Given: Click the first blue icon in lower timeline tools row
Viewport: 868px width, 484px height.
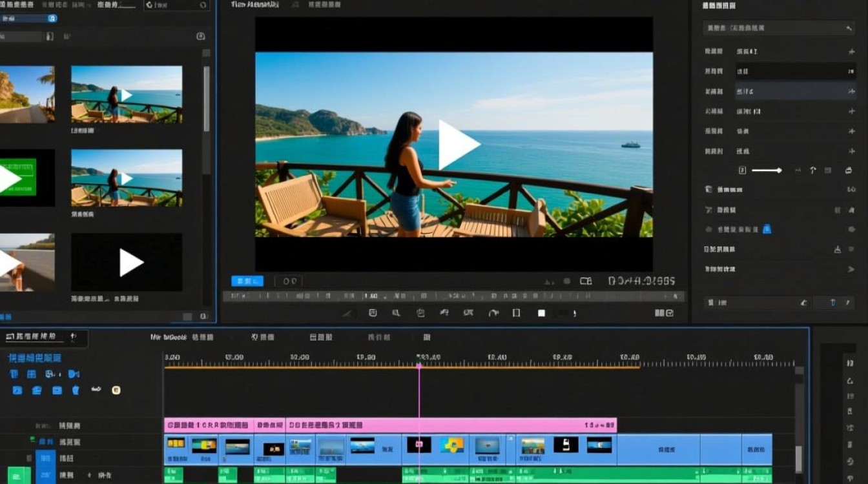Looking at the screenshot, I should pos(17,390).
